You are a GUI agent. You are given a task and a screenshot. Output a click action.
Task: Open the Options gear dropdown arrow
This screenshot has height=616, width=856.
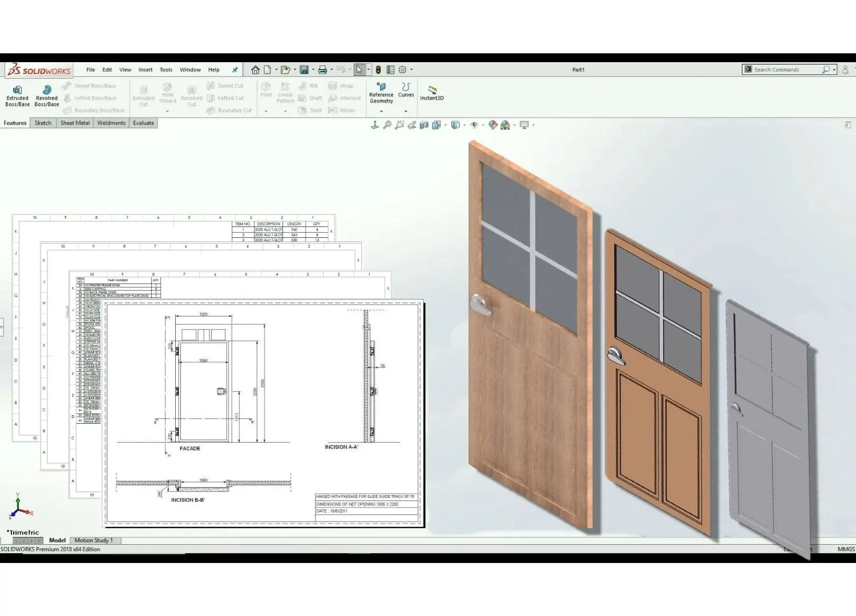411,70
